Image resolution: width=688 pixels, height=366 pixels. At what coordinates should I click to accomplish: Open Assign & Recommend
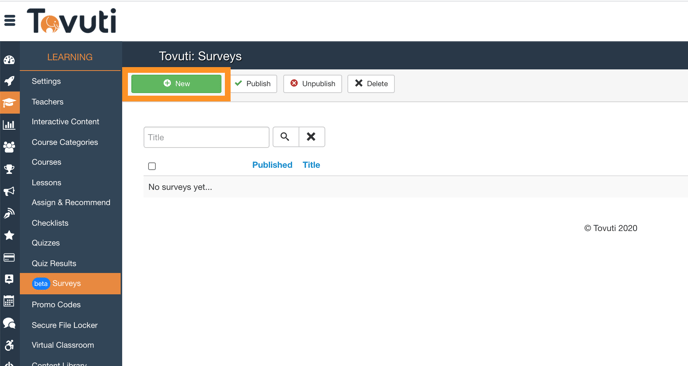71,202
